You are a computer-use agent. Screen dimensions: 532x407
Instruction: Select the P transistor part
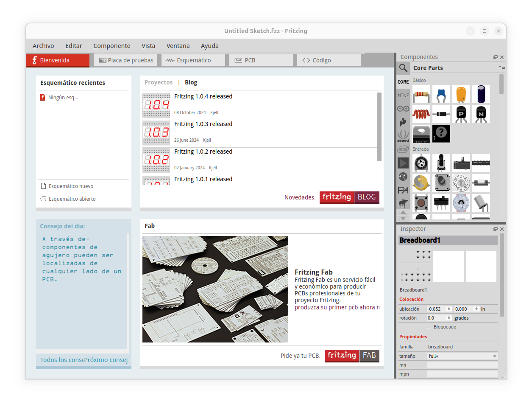pyautogui.click(x=461, y=114)
